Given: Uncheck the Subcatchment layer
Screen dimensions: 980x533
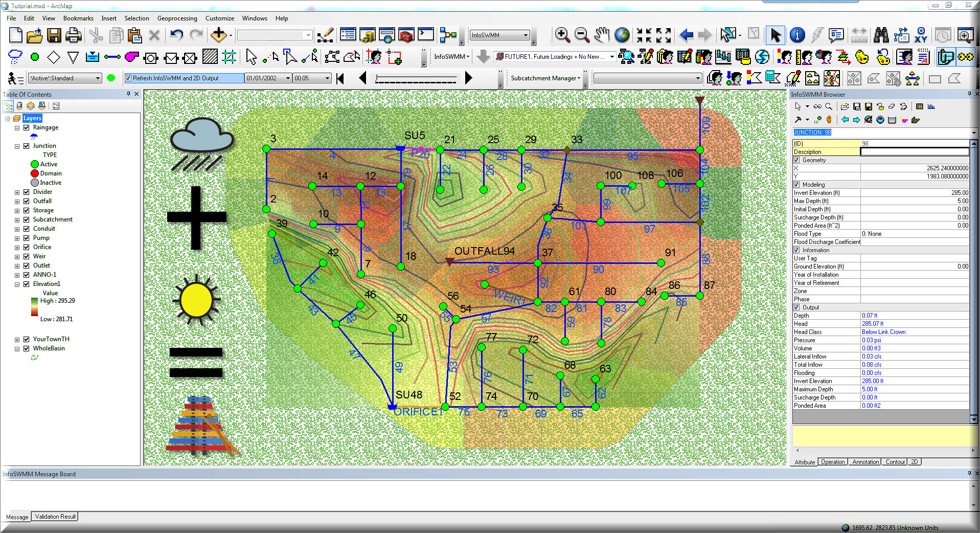Looking at the screenshot, I should (x=27, y=219).
